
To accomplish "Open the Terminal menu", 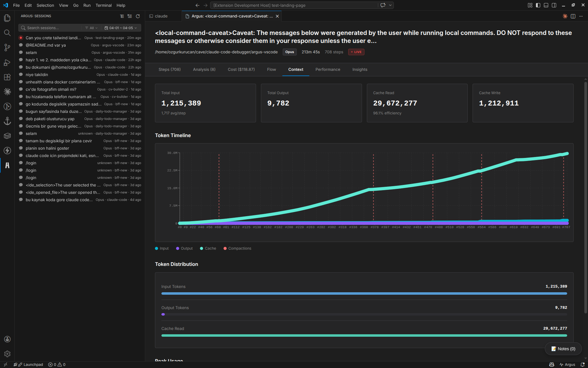I will click(x=104, y=5).
